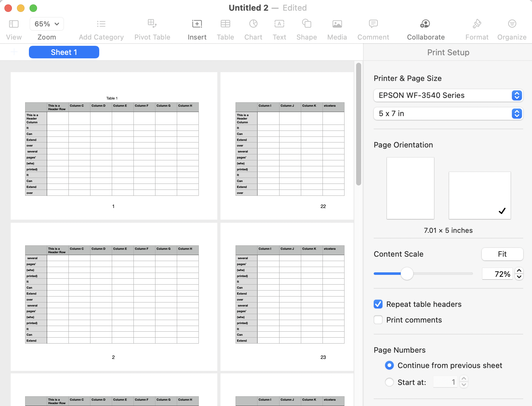Open the 65% Zoom dropdown

47,24
